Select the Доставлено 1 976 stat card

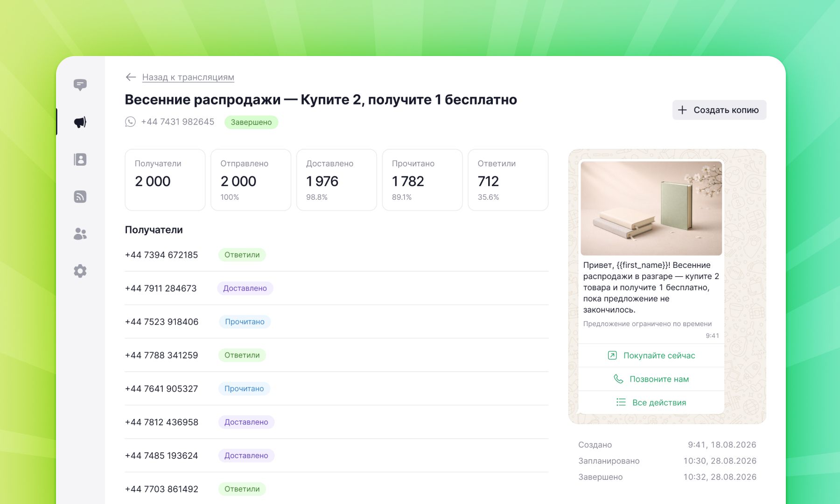(336, 180)
